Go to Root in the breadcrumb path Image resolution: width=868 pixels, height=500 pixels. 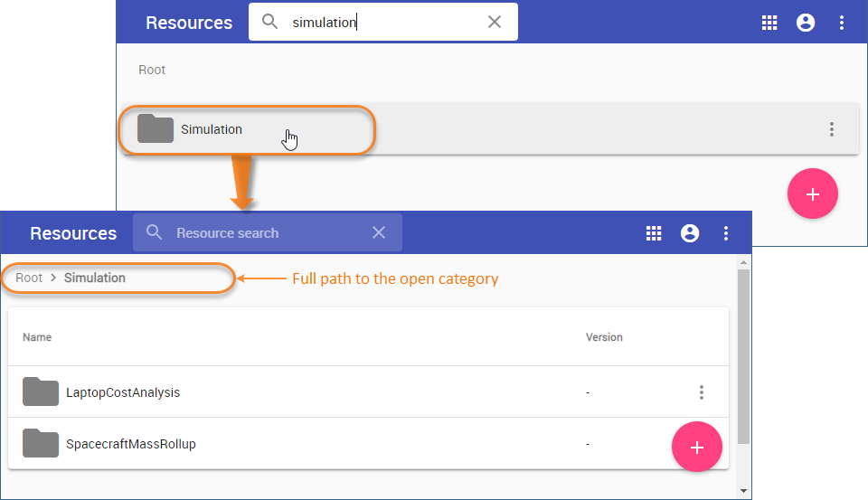click(29, 278)
